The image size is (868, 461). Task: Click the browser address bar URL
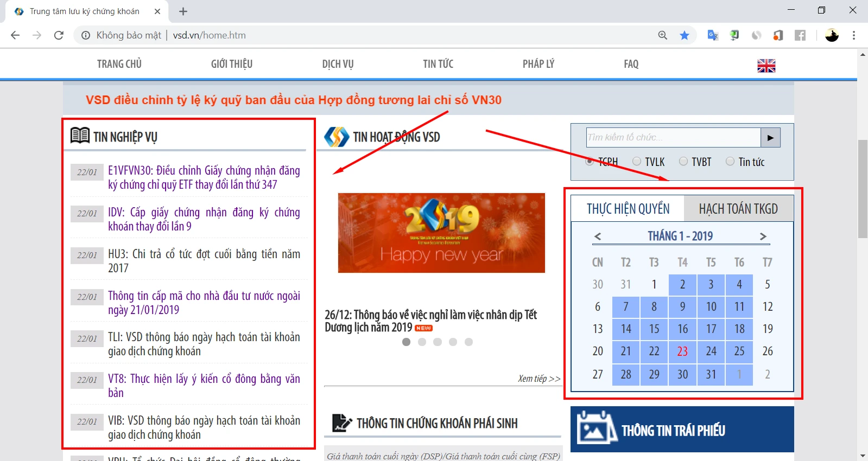click(x=210, y=35)
